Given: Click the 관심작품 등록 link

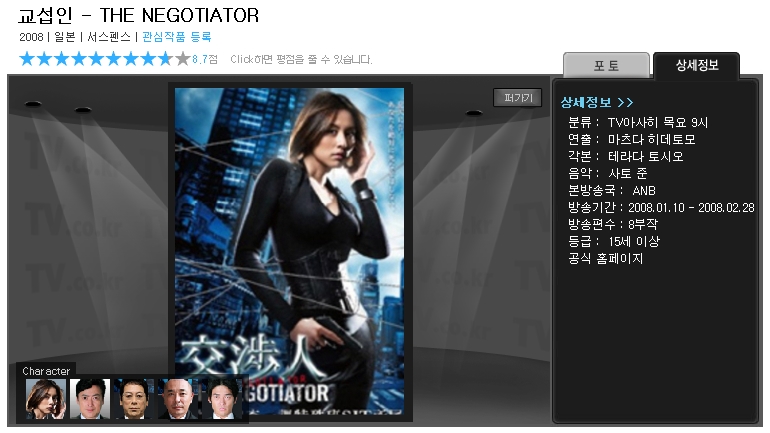Looking at the screenshot, I should click(177, 37).
